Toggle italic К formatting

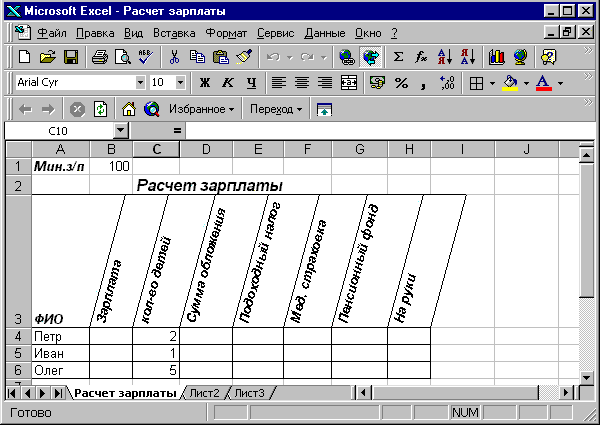coord(228,83)
